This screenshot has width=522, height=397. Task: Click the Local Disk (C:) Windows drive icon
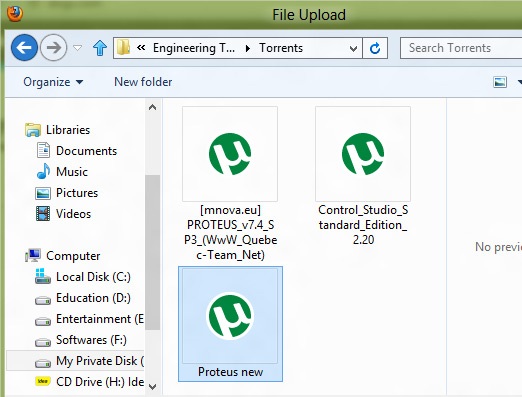[x=43, y=276]
